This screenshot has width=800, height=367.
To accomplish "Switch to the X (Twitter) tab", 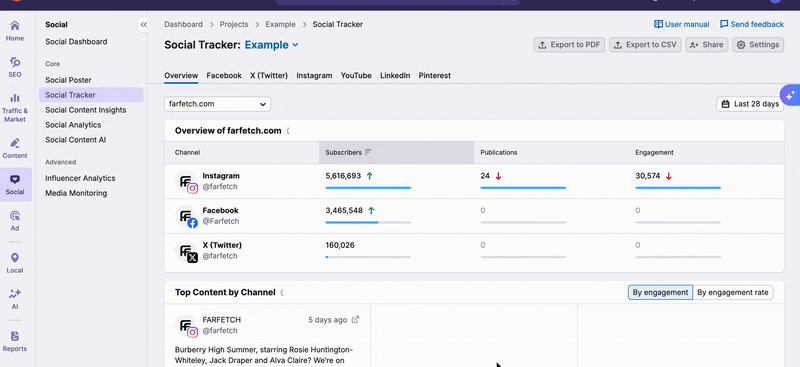I will click(269, 76).
